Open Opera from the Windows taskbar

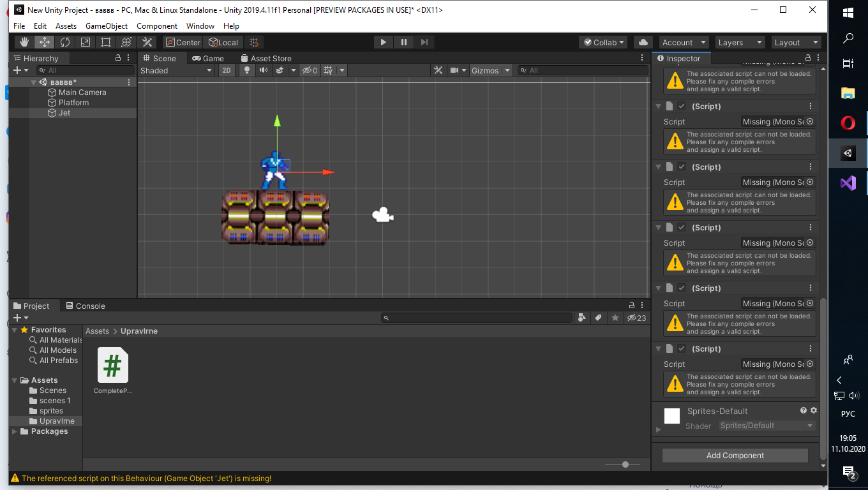point(848,122)
